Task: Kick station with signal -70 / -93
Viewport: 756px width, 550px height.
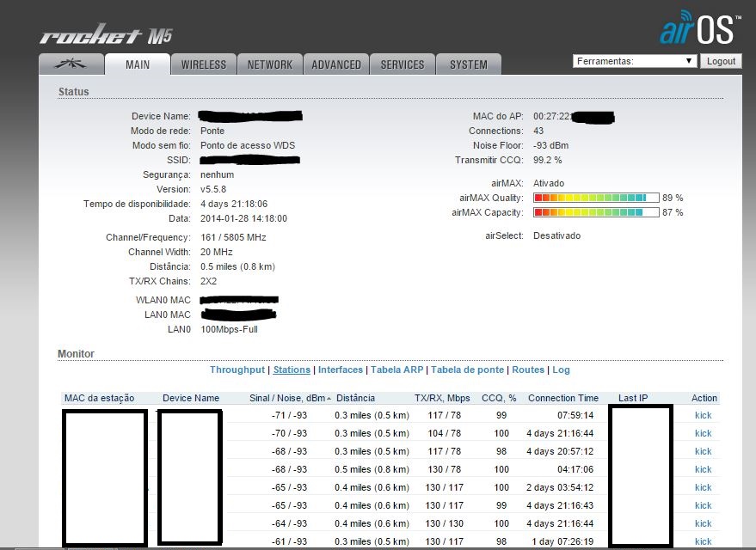Action: point(703,433)
